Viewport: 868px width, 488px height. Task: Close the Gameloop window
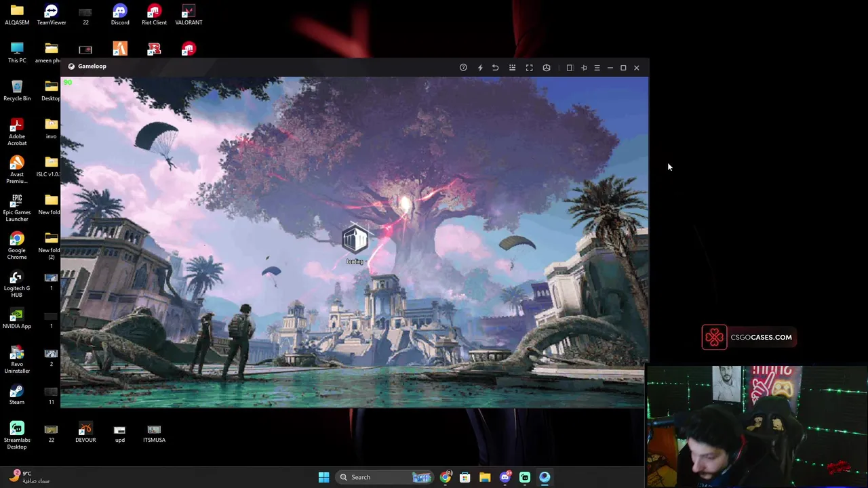coord(636,67)
